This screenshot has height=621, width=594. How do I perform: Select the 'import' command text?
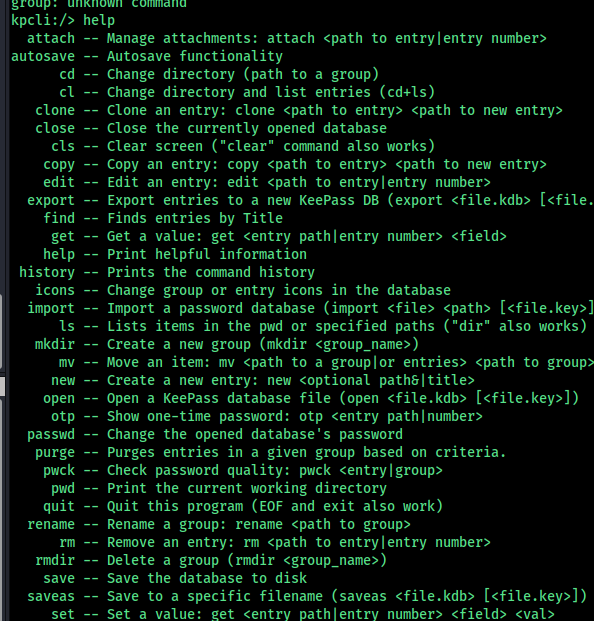coord(51,308)
